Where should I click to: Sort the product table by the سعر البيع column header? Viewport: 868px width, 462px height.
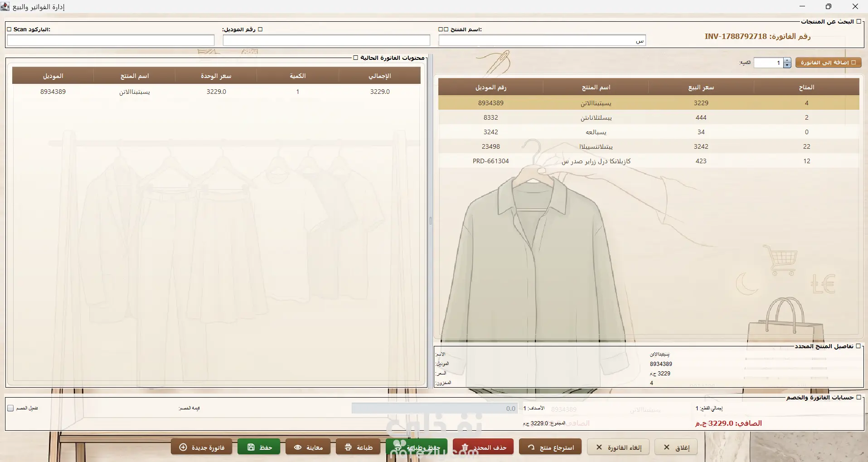[x=701, y=87]
